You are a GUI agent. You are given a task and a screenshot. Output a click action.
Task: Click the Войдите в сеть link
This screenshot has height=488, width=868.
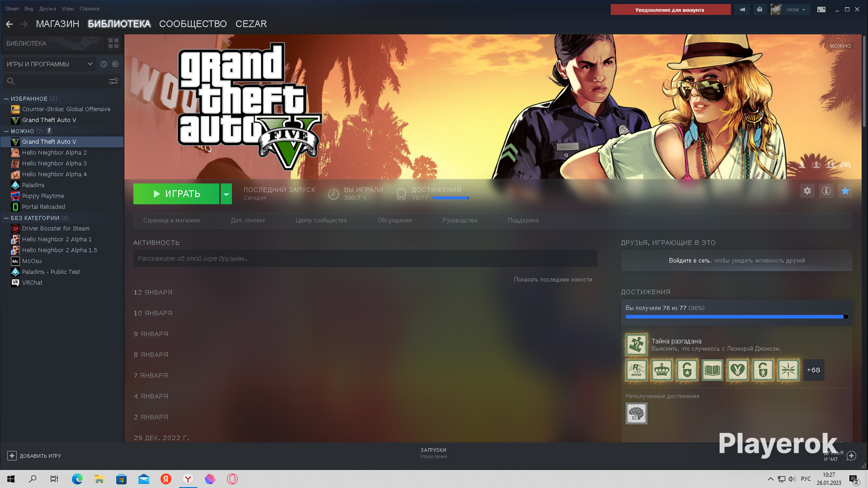pyautogui.click(x=690, y=261)
